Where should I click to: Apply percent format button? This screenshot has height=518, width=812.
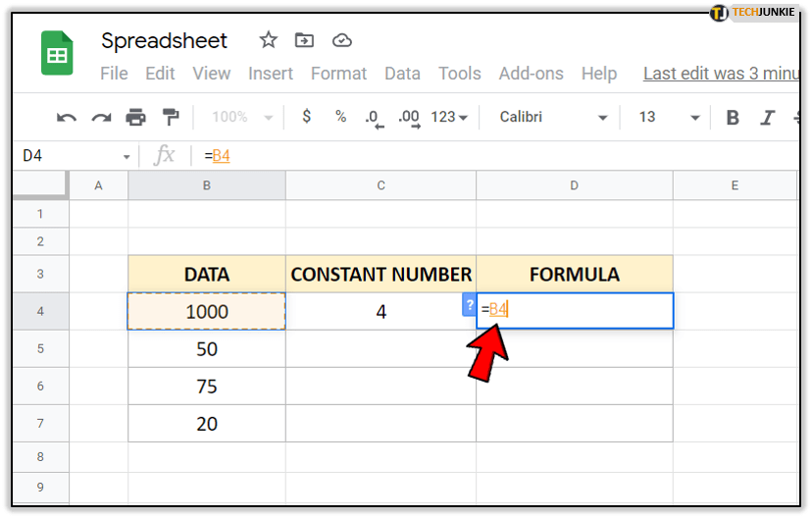(x=340, y=117)
